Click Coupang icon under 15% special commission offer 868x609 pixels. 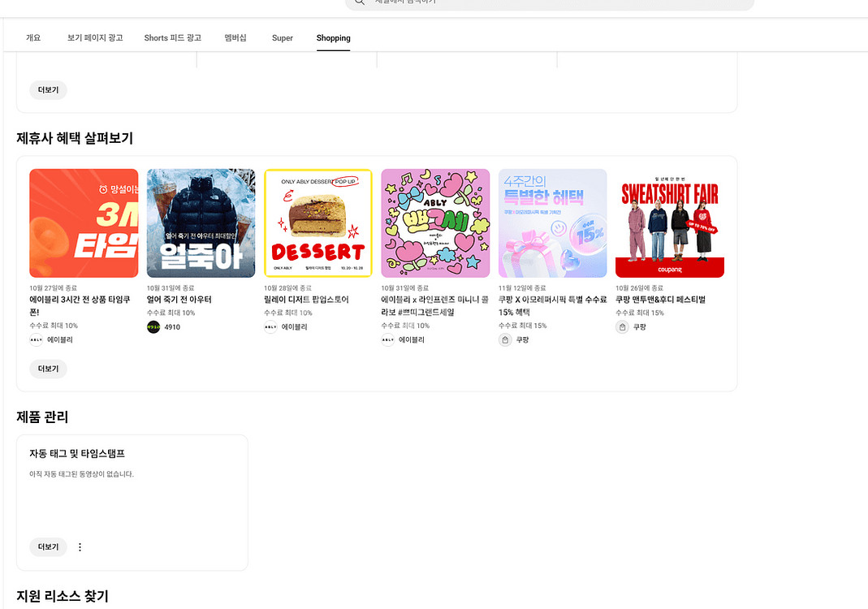pyautogui.click(x=505, y=340)
